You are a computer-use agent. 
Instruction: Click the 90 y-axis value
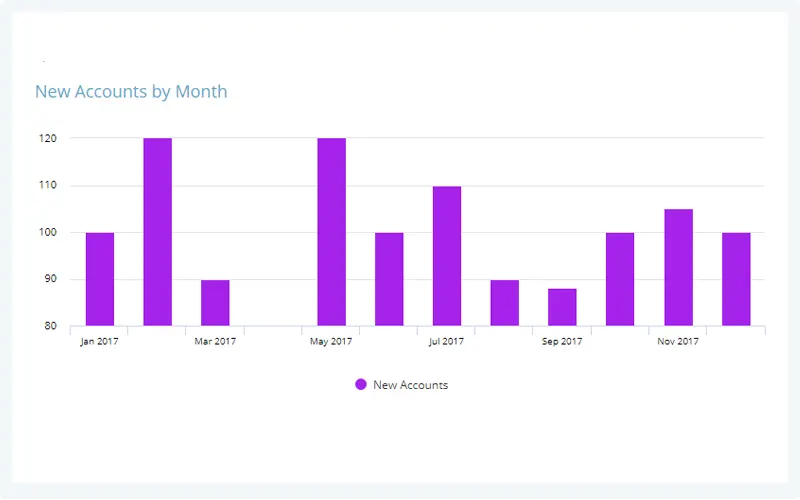[51, 279]
